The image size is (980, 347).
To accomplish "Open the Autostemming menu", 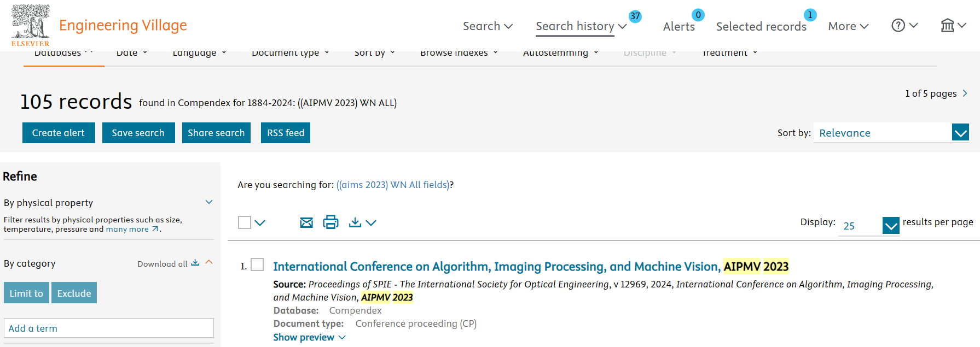I will (x=561, y=53).
